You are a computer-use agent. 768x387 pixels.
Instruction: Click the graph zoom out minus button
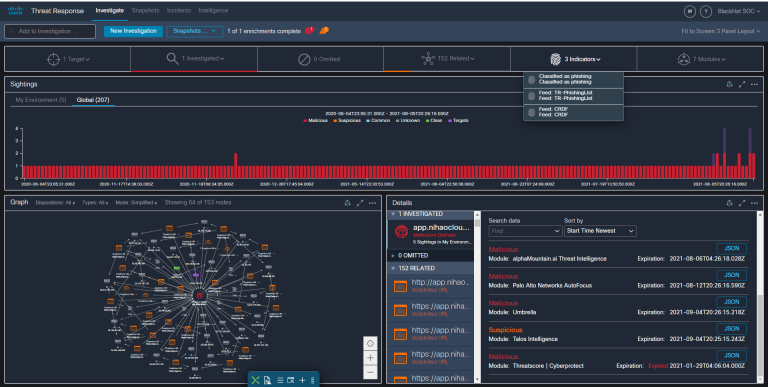click(x=370, y=372)
